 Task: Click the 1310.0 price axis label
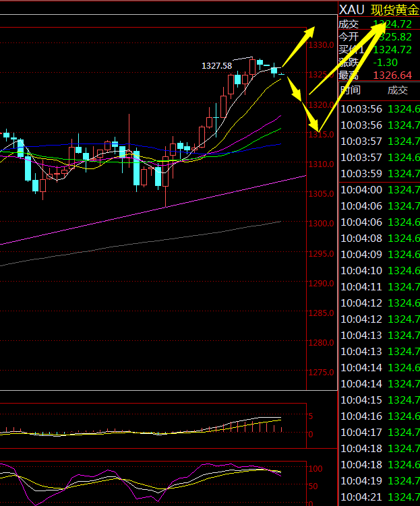pos(321,164)
